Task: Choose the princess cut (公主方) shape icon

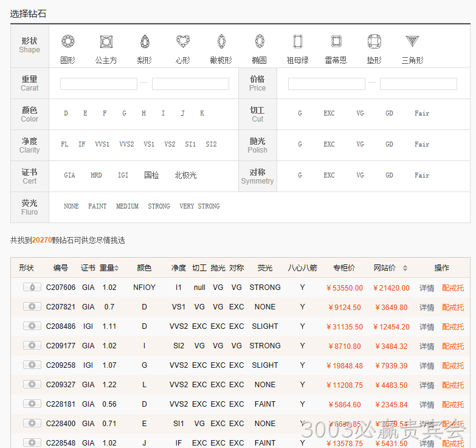Action: pos(106,41)
